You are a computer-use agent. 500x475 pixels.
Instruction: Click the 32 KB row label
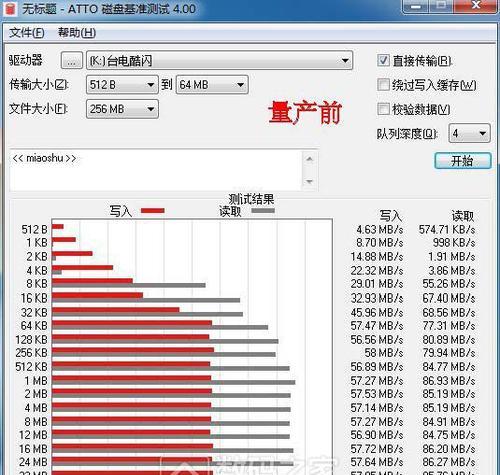34,312
